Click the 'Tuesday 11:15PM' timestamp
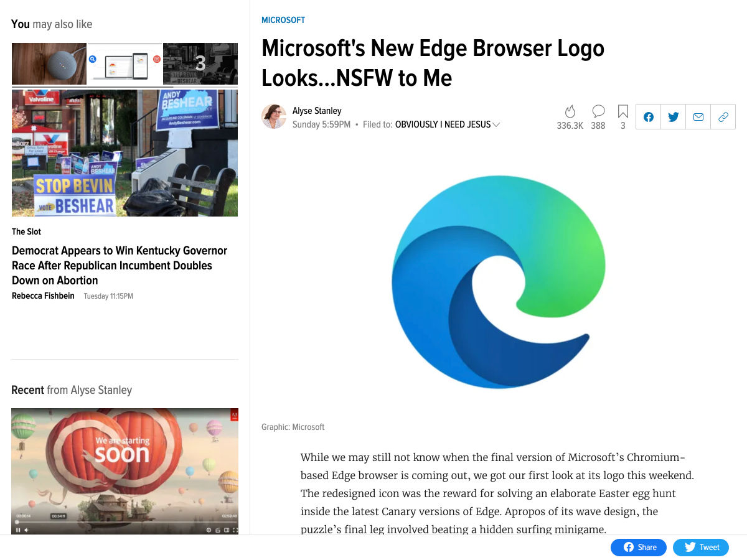This screenshot has height=560, width=747. click(108, 296)
